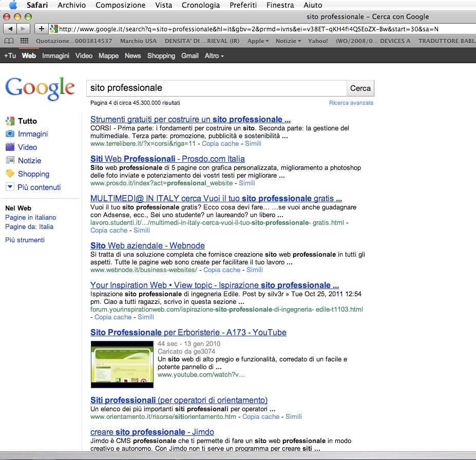Open the Safari menu

pos(37,5)
